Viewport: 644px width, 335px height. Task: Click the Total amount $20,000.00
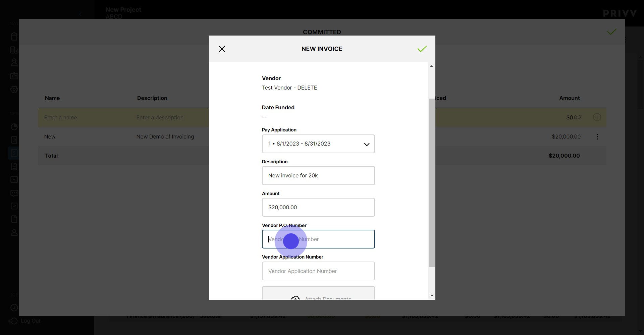pyautogui.click(x=564, y=156)
